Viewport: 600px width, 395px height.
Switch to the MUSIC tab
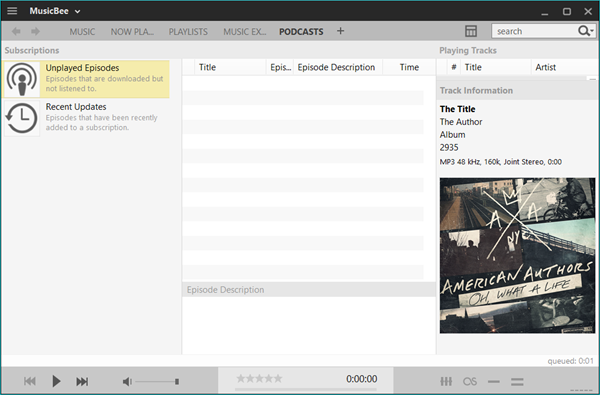(x=82, y=32)
